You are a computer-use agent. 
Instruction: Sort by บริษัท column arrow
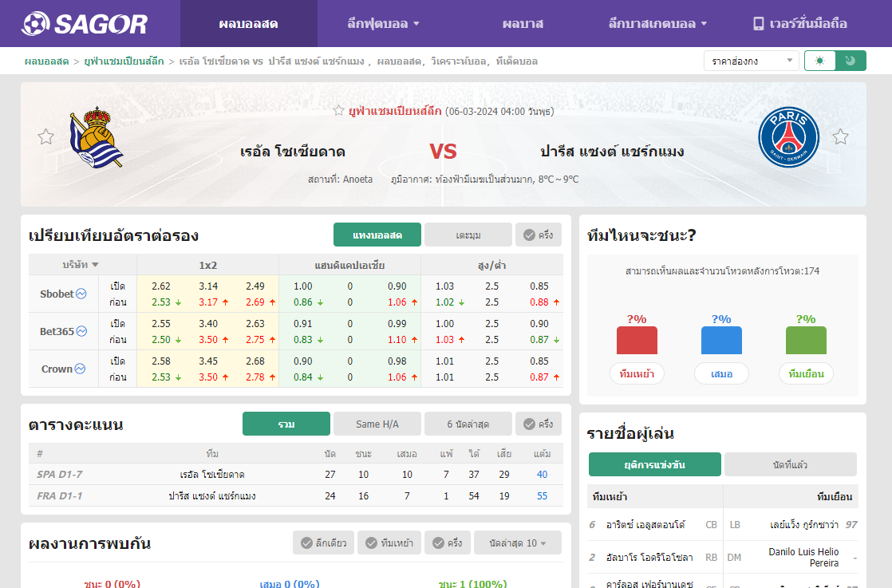[x=95, y=265]
